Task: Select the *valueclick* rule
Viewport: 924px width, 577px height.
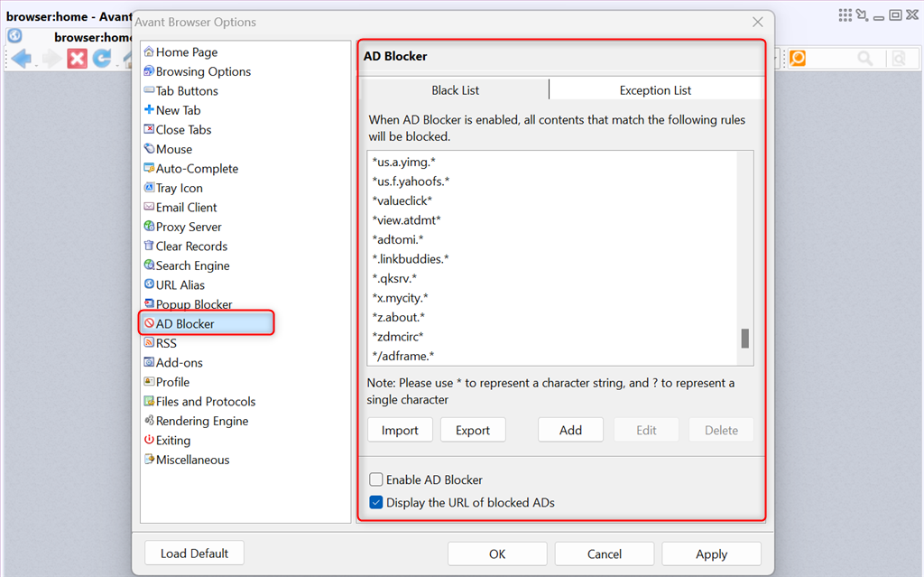Action: pyautogui.click(x=402, y=201)
